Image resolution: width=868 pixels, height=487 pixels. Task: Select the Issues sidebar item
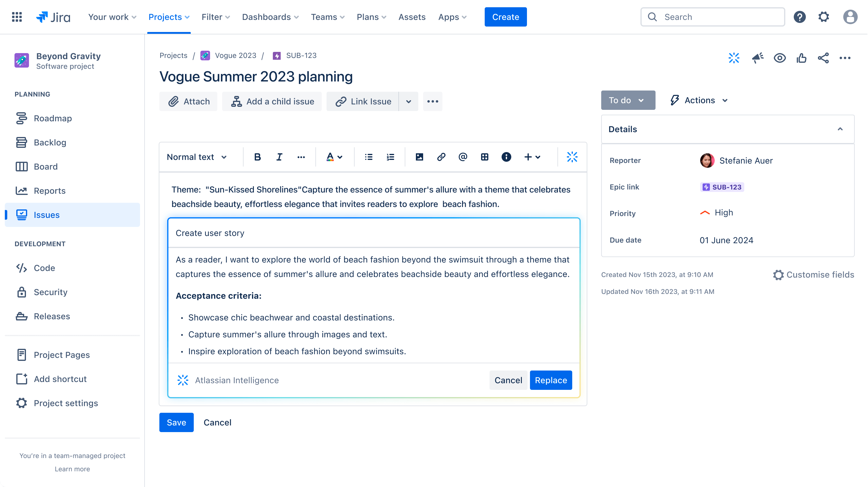coord(47,215)
